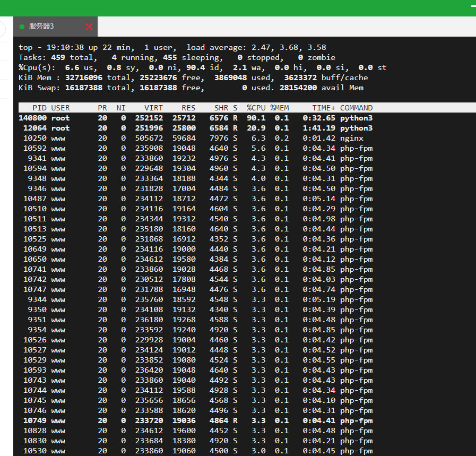The width and height of the screenshot is (476, 456).
Task: Click the 28154200 avail Mem value
Action: tap(298, 88)
